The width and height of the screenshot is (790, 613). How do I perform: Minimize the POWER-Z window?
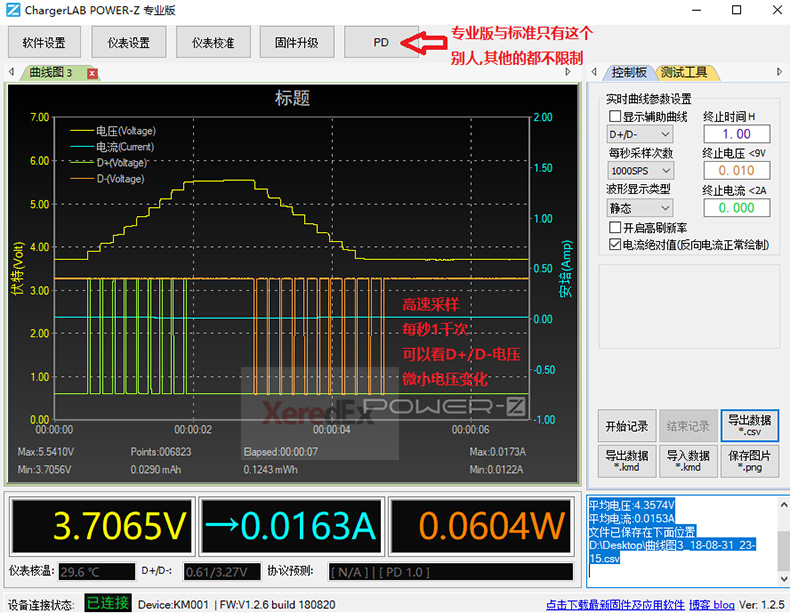(696, 10)
